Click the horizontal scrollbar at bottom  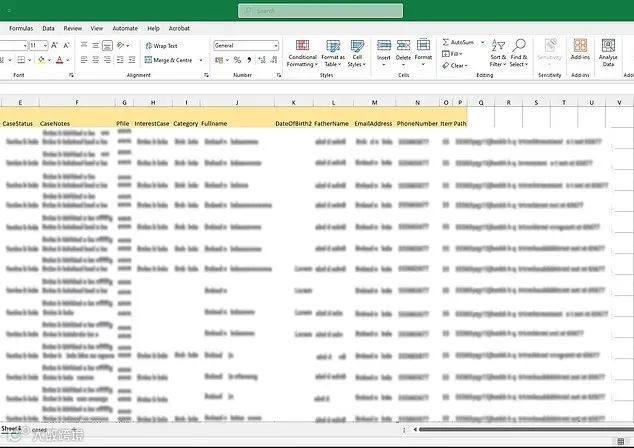pos(526,430)
